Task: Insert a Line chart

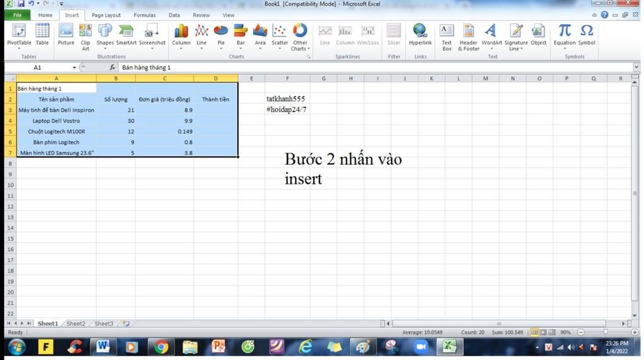Action: (201, 36)
